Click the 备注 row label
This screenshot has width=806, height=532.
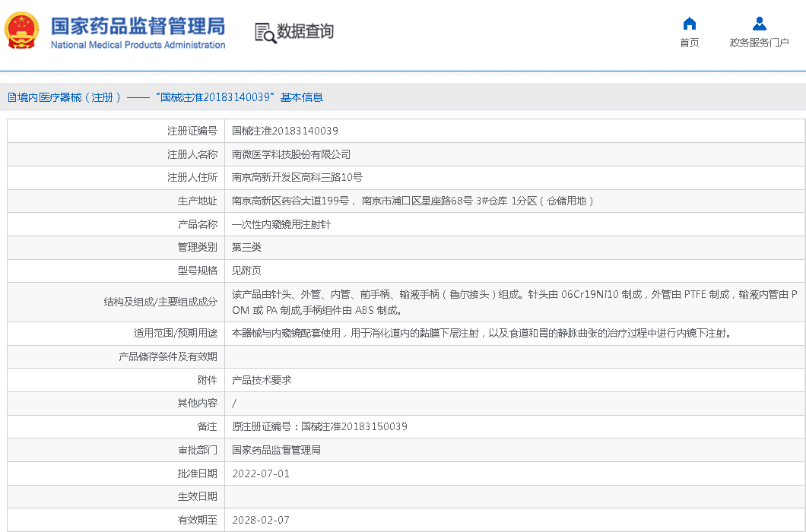click(x=207, y=426)
